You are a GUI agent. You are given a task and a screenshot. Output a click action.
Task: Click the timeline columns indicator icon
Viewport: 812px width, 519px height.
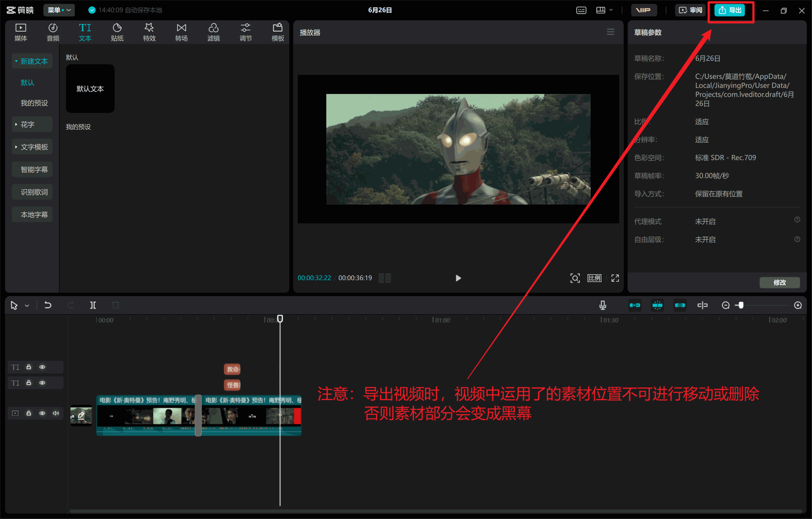(x=384, y=278)
